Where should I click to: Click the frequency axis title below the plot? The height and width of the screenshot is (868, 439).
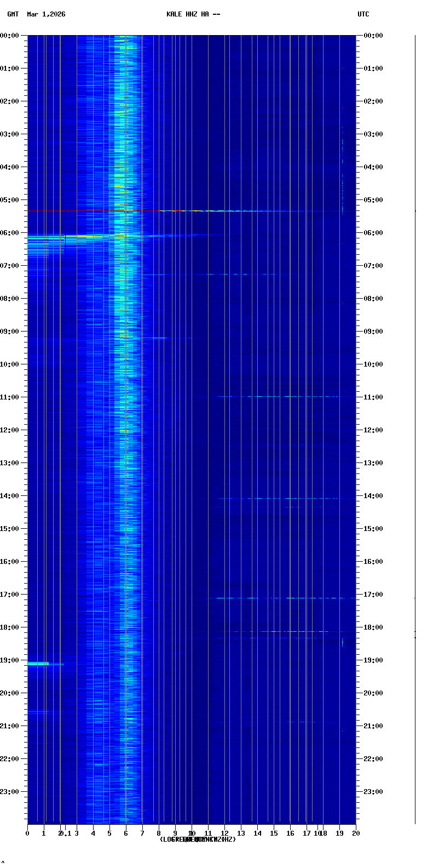[198, 840]
